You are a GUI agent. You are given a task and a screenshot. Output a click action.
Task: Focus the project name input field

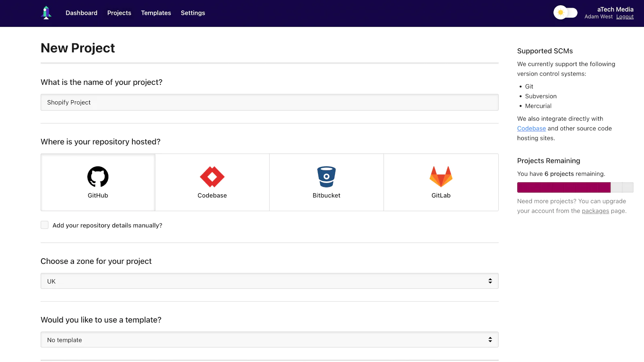(270, 102)
